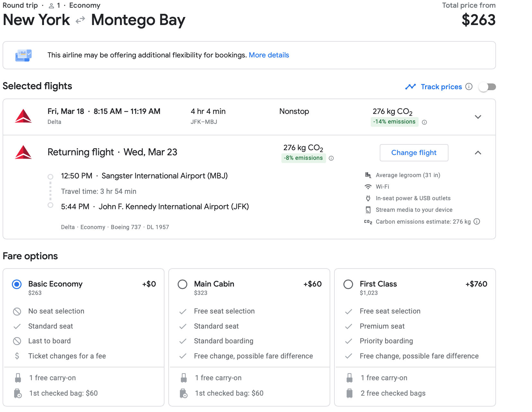Screen dimensions: 532x412
Task: Click info icon next to carbon emissions estimate
Action: pyautogui.click(x=477, y=221)
